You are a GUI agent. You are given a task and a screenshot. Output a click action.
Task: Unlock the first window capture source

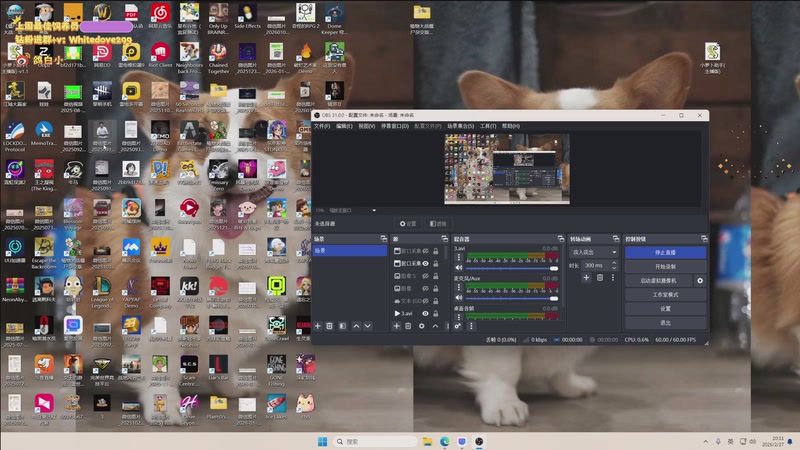pyautogui.click(x=436, y=251)
